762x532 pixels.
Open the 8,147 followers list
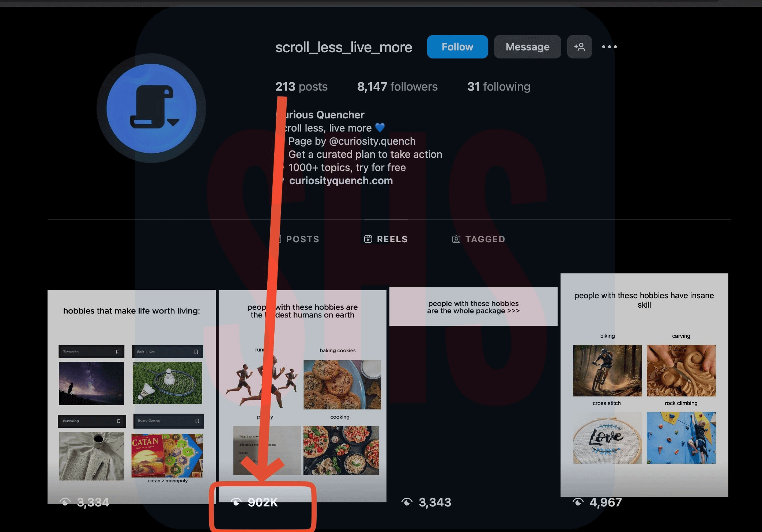coord(397,87)
